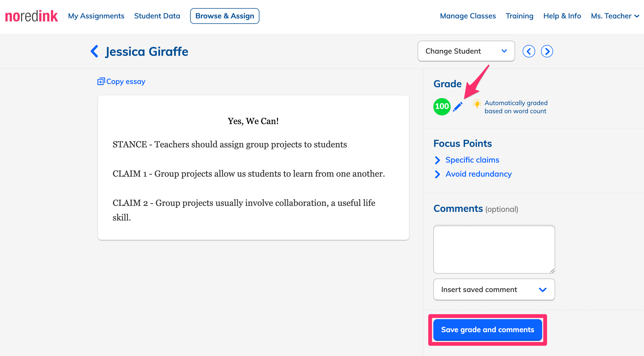The height and width of the screenshot is (356, 644).
Task: Open the Change Student dropdown
Action: (466, 51)
